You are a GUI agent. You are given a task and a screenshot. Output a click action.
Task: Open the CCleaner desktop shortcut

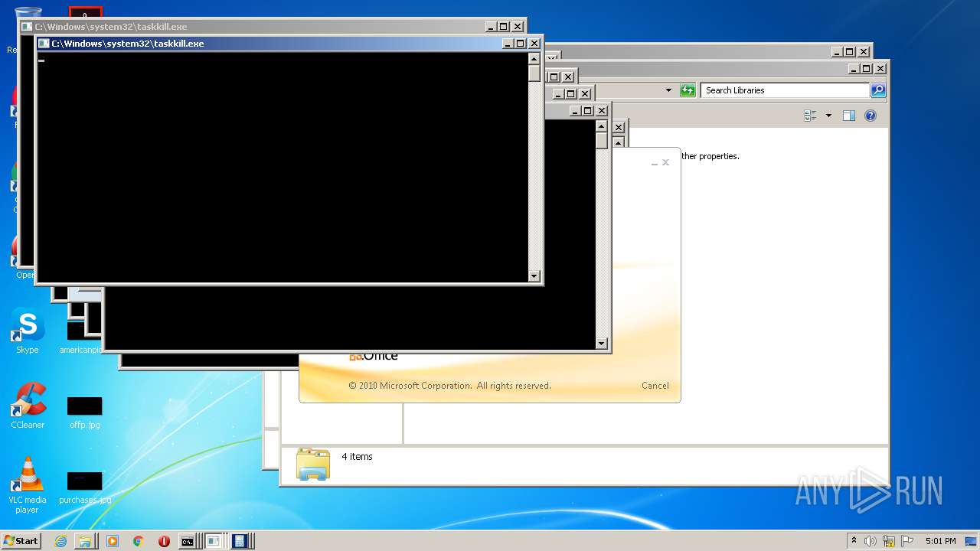pos(28,406)
